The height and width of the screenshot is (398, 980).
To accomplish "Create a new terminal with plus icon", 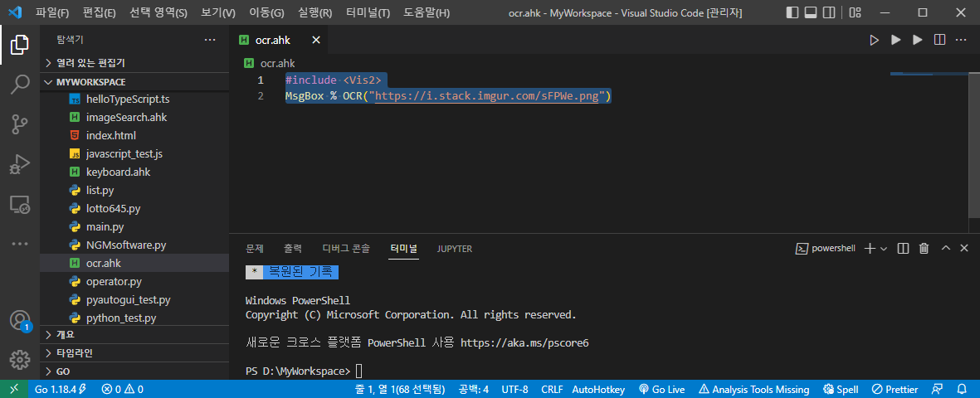I will pyautogui.click(x=869, y=249).
